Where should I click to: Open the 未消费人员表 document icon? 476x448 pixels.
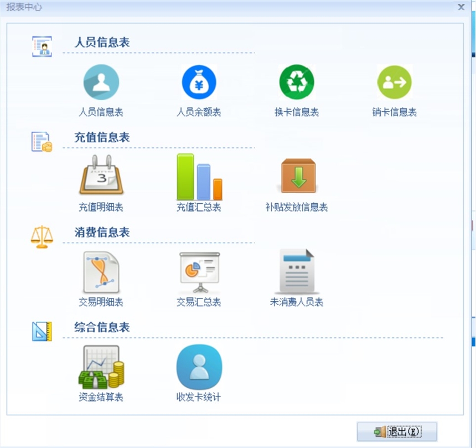[297, 271]
